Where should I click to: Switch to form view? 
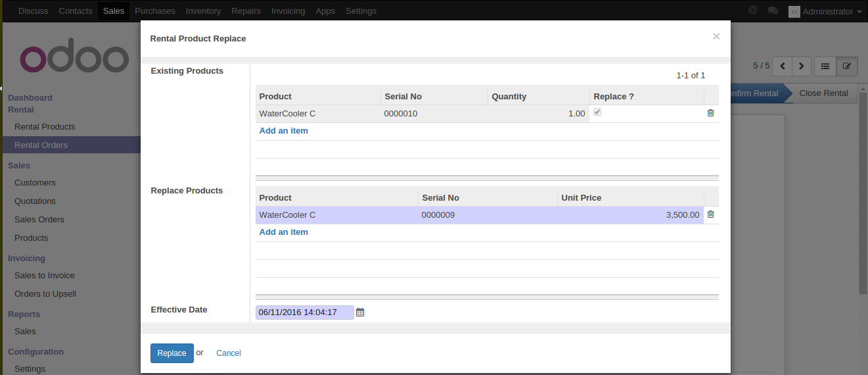[x=847, y=66]
